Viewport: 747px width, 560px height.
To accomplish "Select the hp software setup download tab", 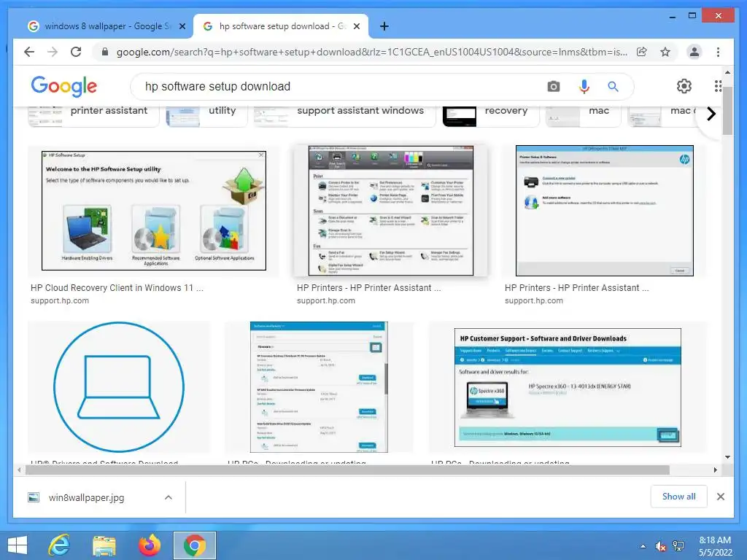I will (x=281, y=26).
